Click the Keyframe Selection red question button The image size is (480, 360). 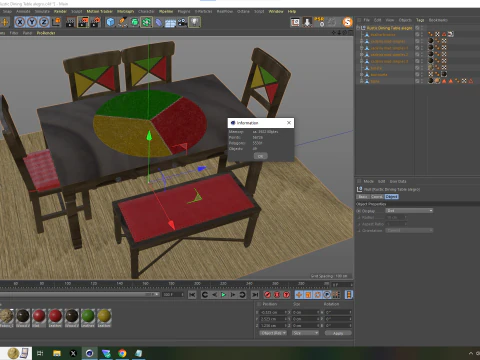click(x=287, y=295)
